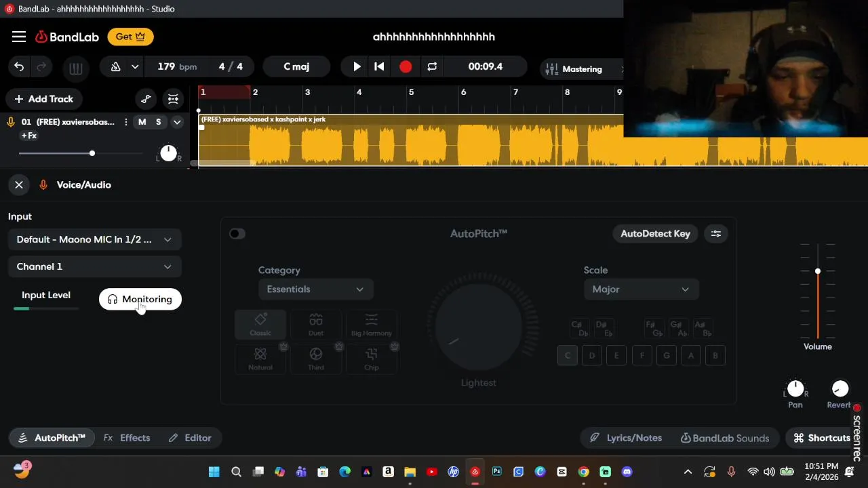Open the automation curve tool
The width and height of the screenshot is (868, 488).
coord(146,99)
